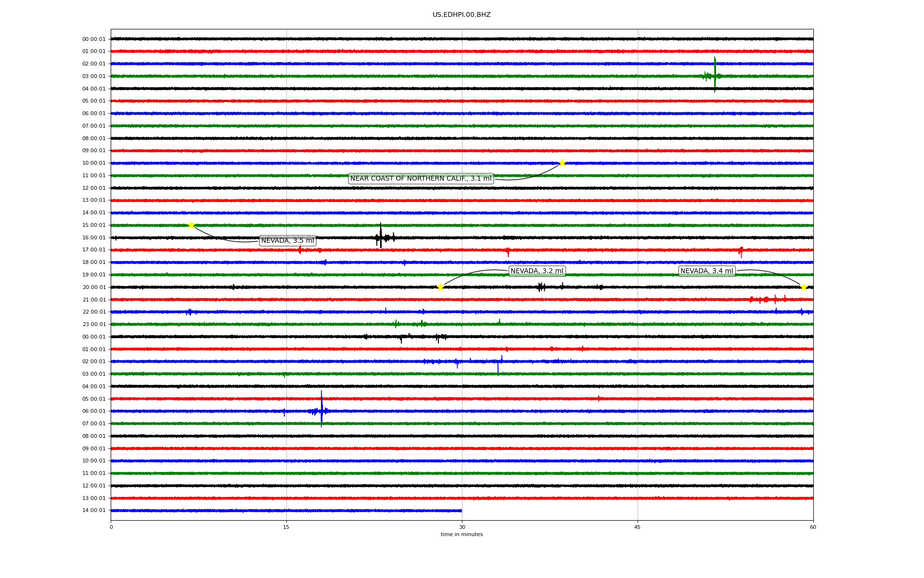Click the red event cluster on the 21:00:01 trace
Image resolution: width=924 pixels, height=578 pixels.
pyautogui.click(x=768, y=300)
